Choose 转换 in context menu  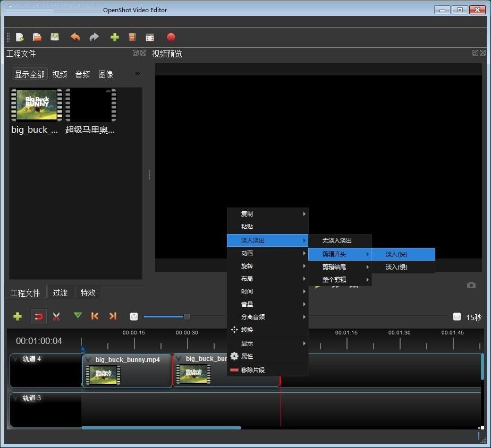267,330
